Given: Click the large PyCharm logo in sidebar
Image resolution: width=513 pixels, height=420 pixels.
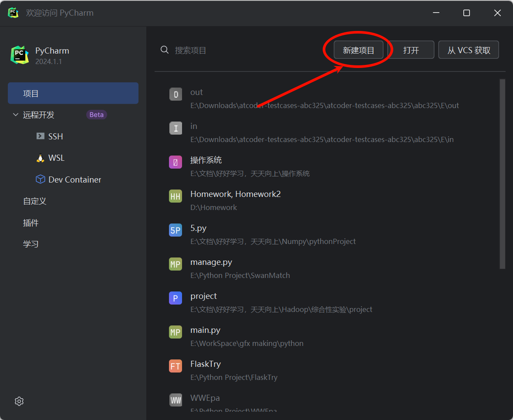Looking at the screenshot, I should click(20, 55).
